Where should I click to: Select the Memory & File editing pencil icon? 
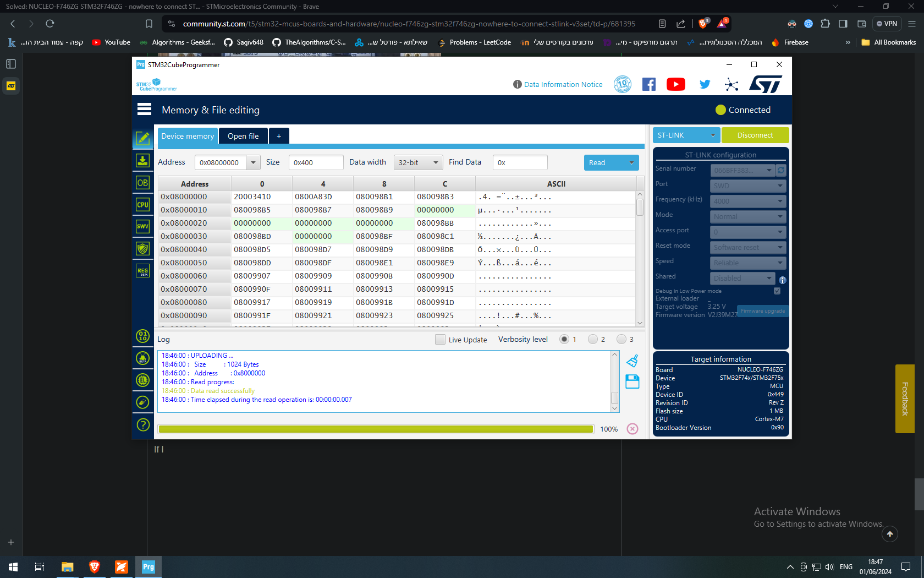tap(143, 139)
